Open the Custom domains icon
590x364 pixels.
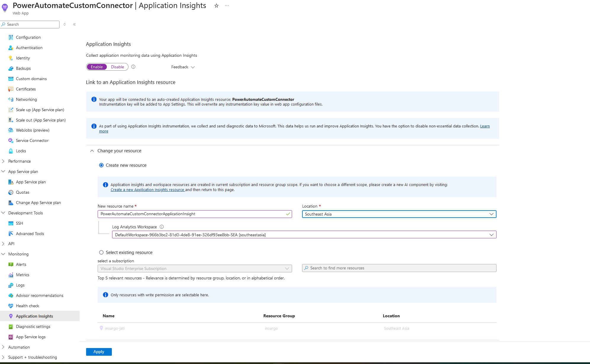coord(11,79)
